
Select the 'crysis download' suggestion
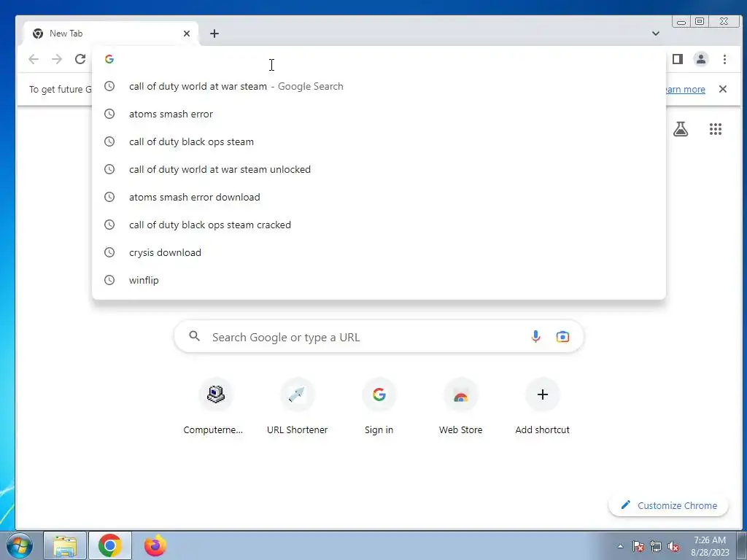(379, 252)
